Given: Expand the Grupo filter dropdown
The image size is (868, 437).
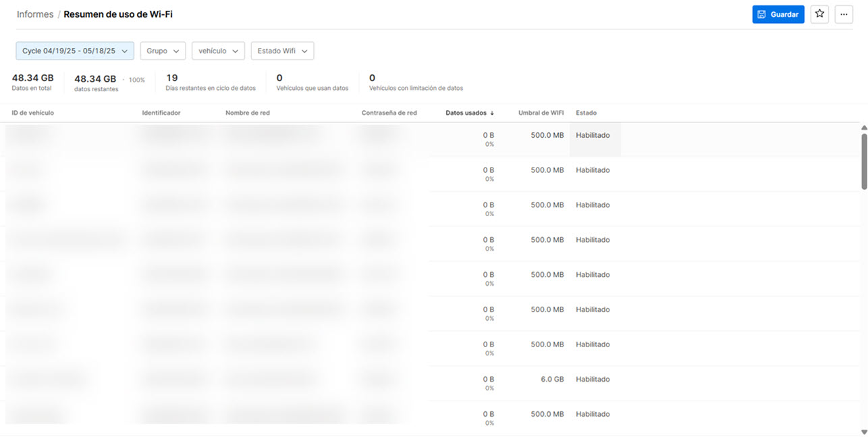Looking at the screenshot, I should click(x=163, y=51).
